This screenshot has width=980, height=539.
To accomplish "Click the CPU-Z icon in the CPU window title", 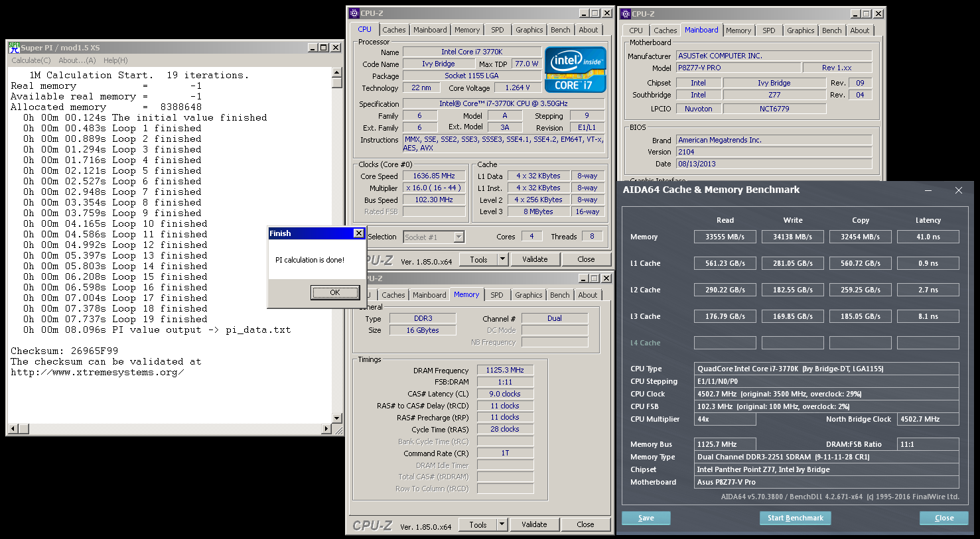I will pyautogui.click(x=354, y=13).
